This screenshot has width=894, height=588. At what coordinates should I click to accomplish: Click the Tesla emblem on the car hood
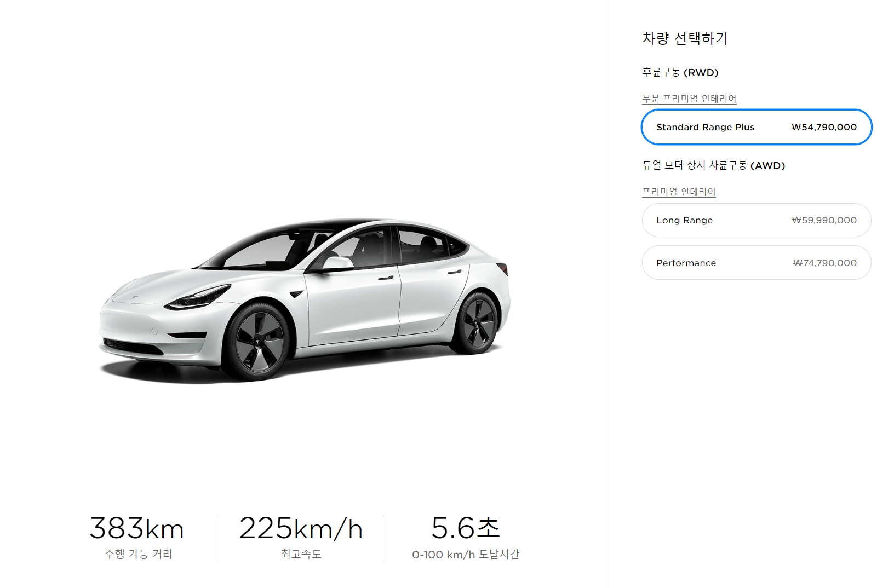133,298
